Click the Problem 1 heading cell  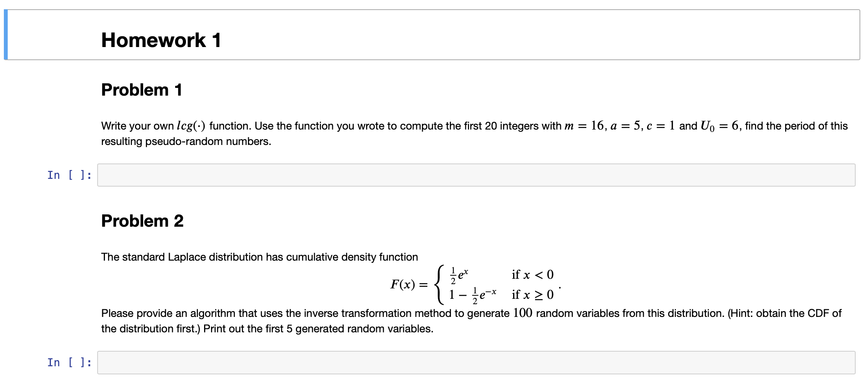tap(142, 90)
